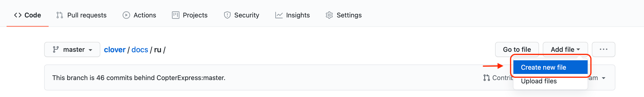The width and height of the screenshot is (644, 97).
Task: Click the ru breadcrumb directory name
Action: point(158,50)
